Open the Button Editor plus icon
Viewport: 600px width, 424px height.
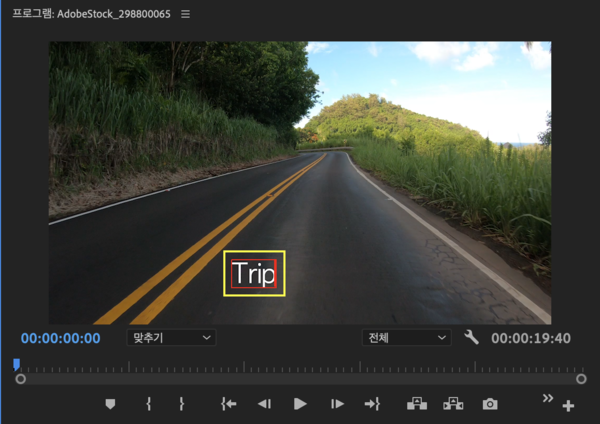point(568,406)
